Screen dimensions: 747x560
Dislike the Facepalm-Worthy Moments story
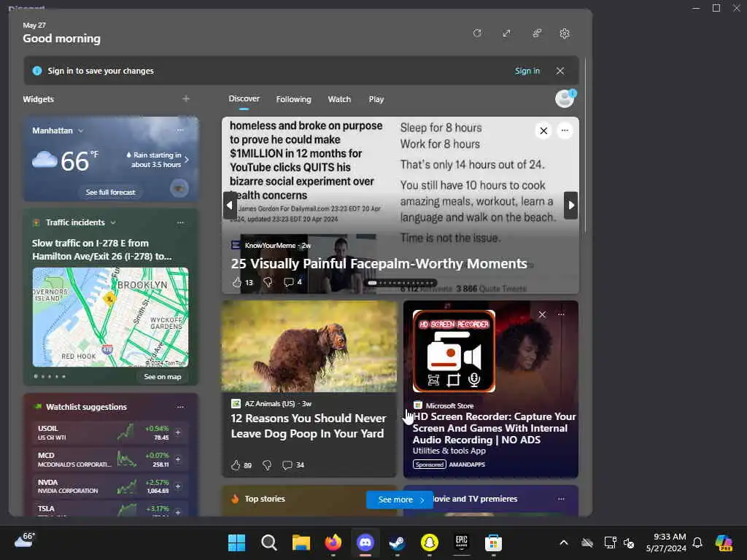pos(268,282)
